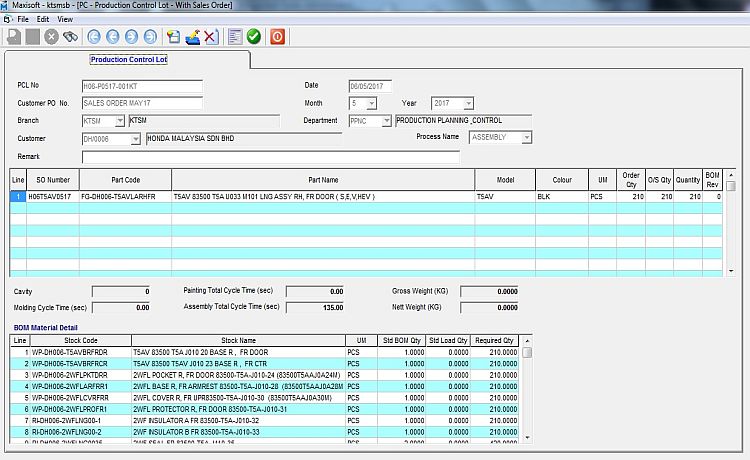Click the red power exit icon
Image resolution: width=750 pixels, height=460 pixels.
click(x=277, y=37)
